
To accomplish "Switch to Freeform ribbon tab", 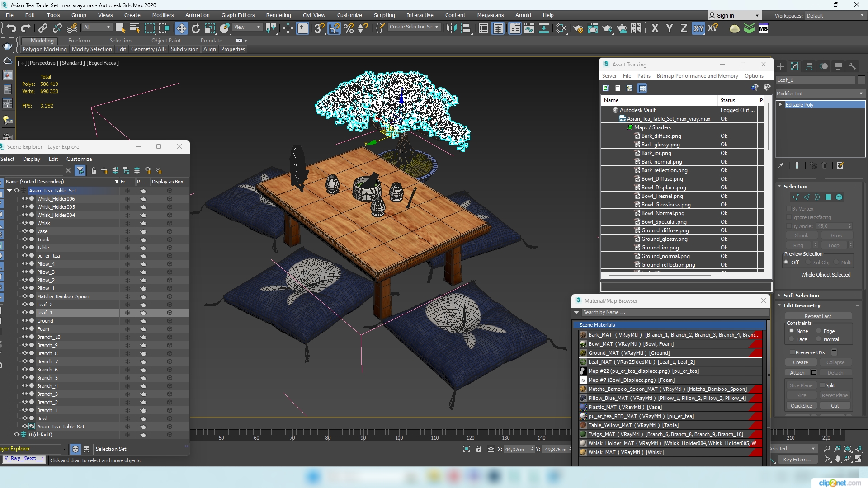I will click(79, 41).
